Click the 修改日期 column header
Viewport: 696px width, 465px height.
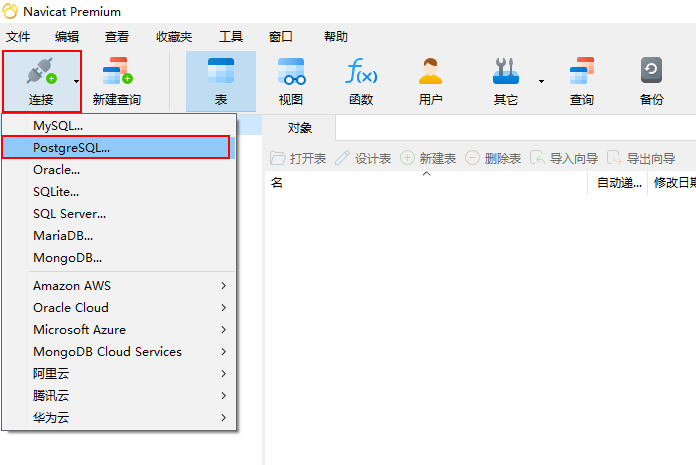tap(674, 182)
